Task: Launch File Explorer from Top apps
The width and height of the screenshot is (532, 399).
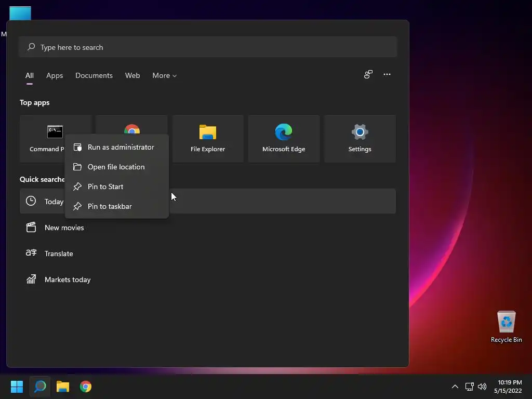Action: point(208,138)
